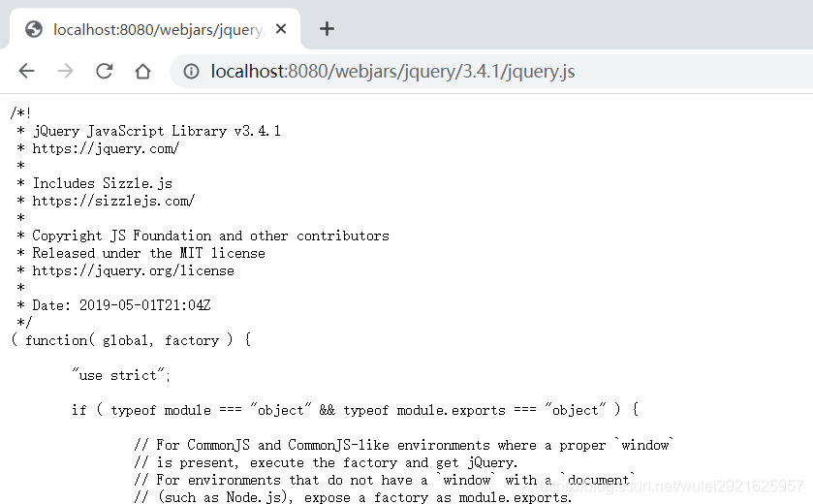The image size is (813, 504).
Task: Click the opening '/*!' comment line
Action: click(x=20, y=113)
